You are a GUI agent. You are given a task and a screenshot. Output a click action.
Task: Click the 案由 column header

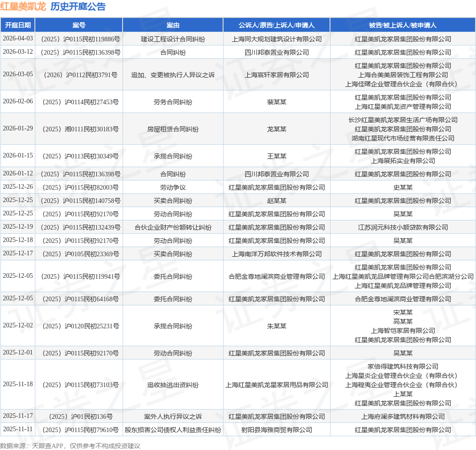click(x=173, y=25)
